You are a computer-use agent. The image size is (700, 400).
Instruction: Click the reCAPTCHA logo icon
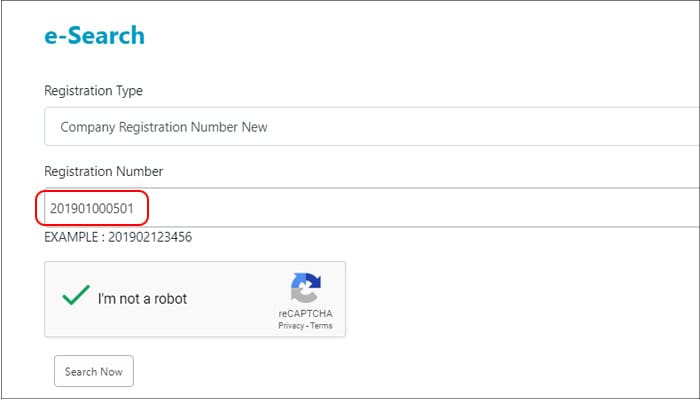click(x=305, y=289)
